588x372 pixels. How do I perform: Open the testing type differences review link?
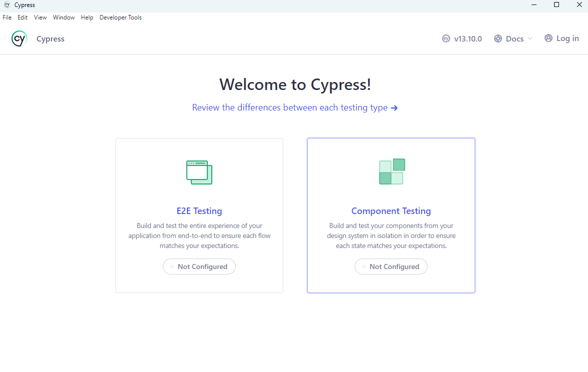click(x=289, y=107)
